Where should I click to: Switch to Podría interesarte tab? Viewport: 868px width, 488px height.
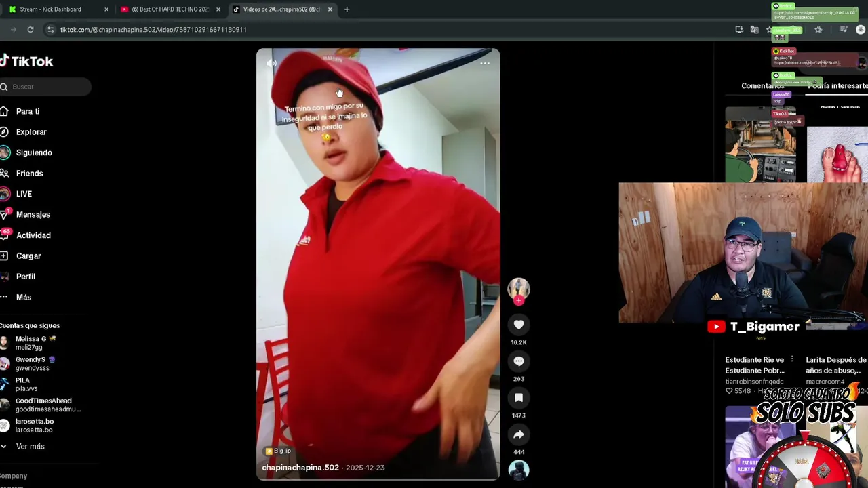point(837,86)
